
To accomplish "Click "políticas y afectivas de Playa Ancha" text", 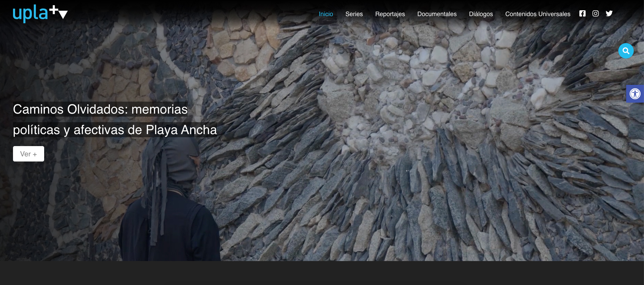I will (x=115, y=130).
